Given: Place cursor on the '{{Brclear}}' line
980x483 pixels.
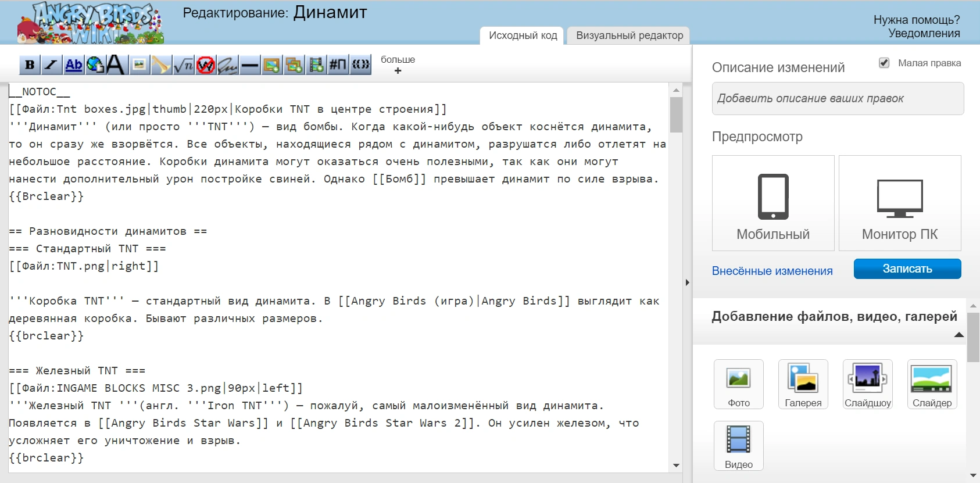Looking at the screenshot, I should point(47,196).
